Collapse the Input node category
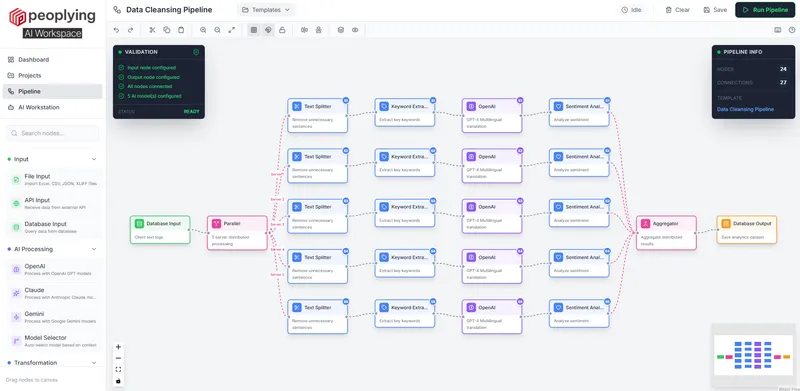Image resolution: width=800 pixels, height=391 pixels. coord(94,159)
